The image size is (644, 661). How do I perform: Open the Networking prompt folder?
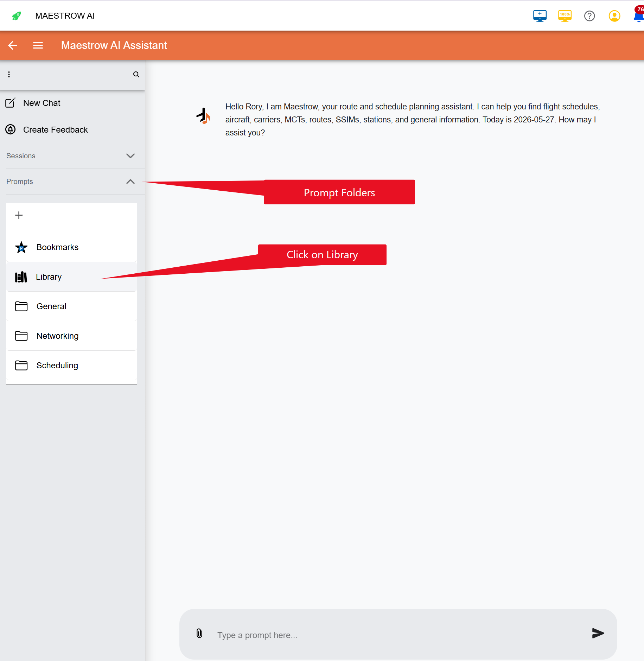point(71,336)
